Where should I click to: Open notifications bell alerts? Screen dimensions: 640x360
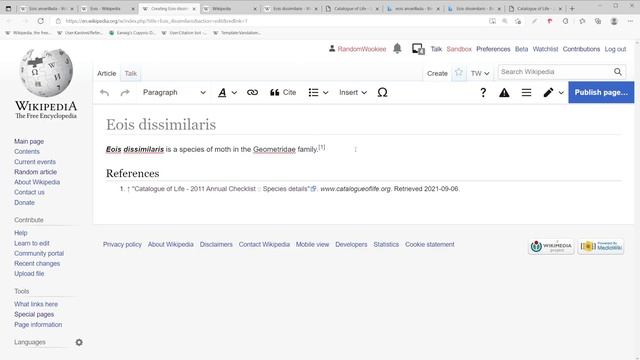(x=397, y=49)
